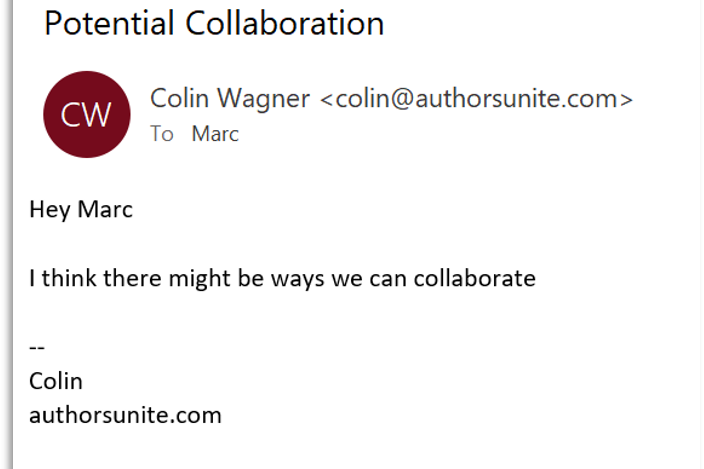Open the authorsunite.com signature link
Screen dimensions: 704x469
click(125, 414)
